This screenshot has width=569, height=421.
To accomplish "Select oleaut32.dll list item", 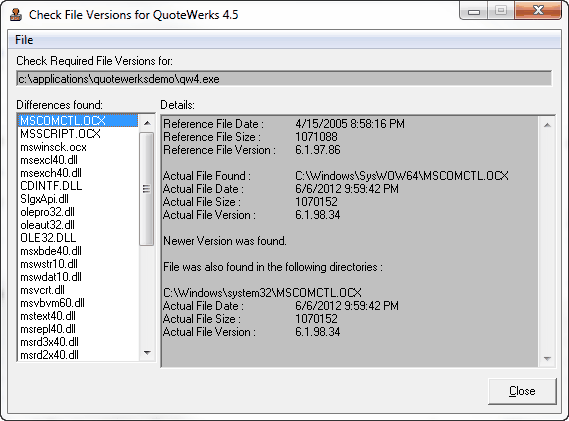I will point(47,225).
